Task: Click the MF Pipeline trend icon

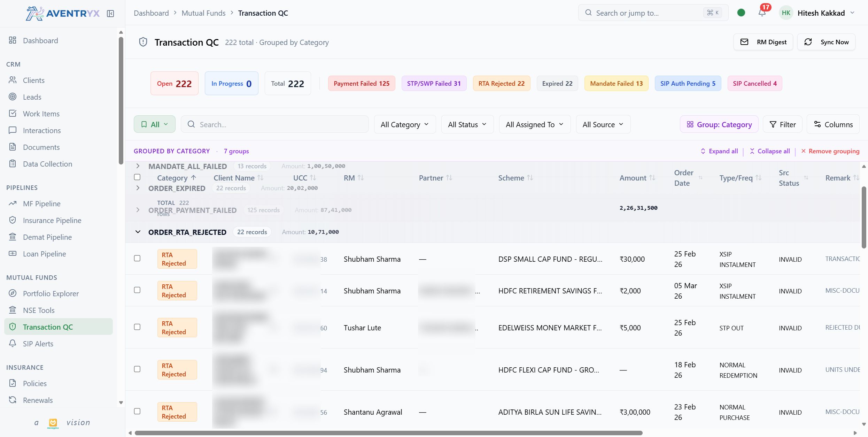Action: click(13, 204)
